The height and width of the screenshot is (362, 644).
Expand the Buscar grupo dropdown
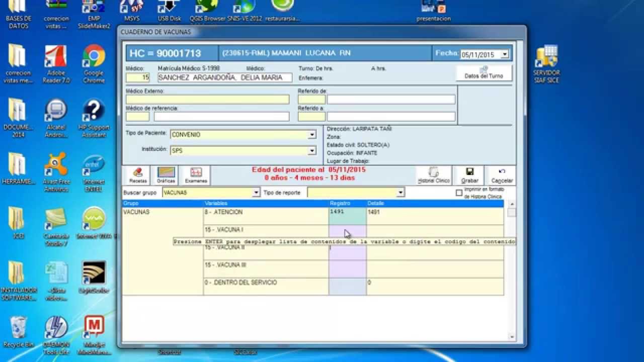(x=256, y=193)
